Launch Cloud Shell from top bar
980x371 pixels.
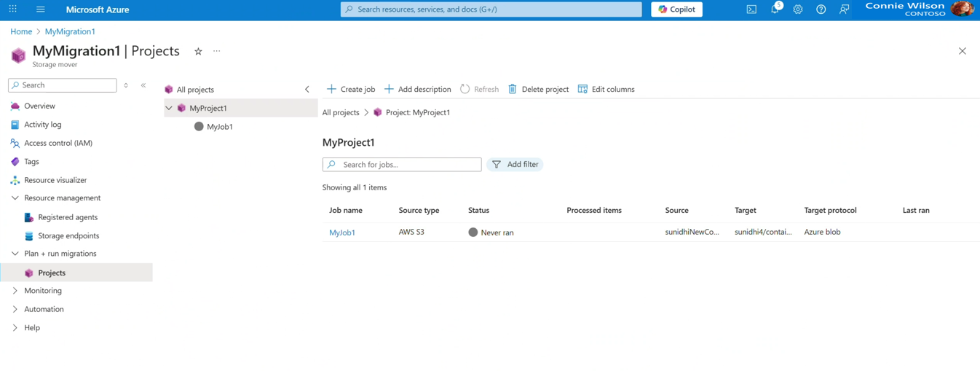(751, 9)
